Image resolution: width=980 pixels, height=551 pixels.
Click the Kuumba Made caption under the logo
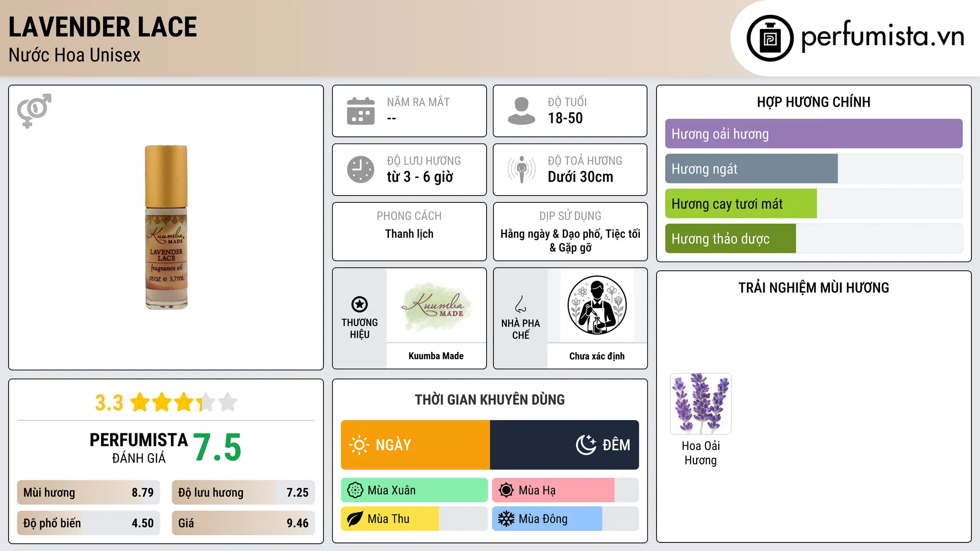tap(436, 356)
